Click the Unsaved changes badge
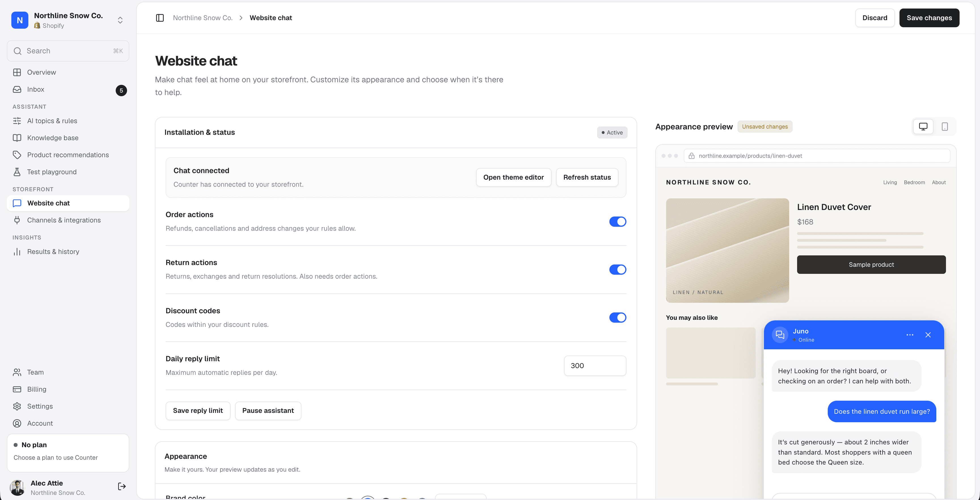The image size is (980, 500). click(x=765, y=127)
